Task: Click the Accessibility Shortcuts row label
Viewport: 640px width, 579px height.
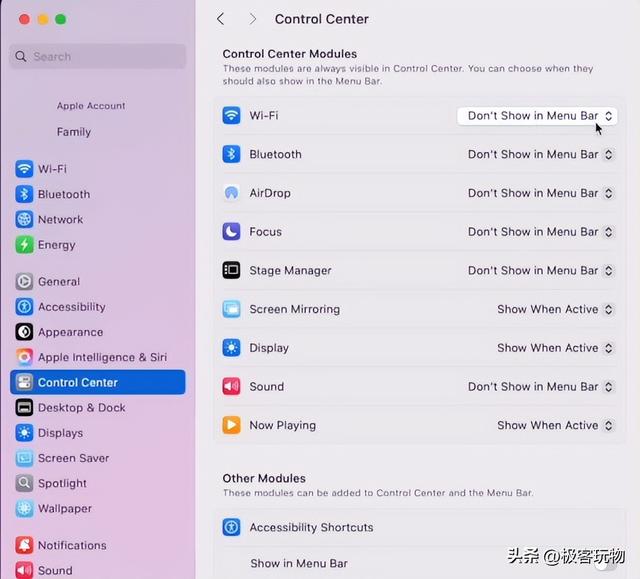Action: coord(311,527)
